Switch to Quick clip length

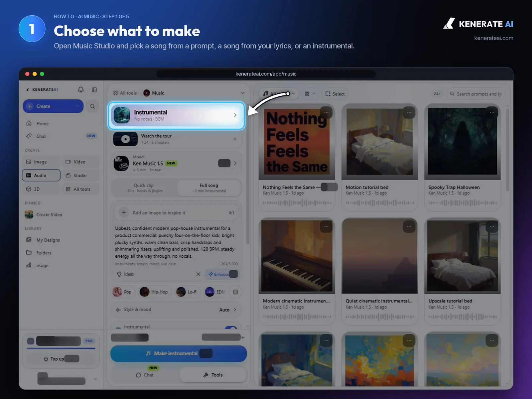point(144,188)
